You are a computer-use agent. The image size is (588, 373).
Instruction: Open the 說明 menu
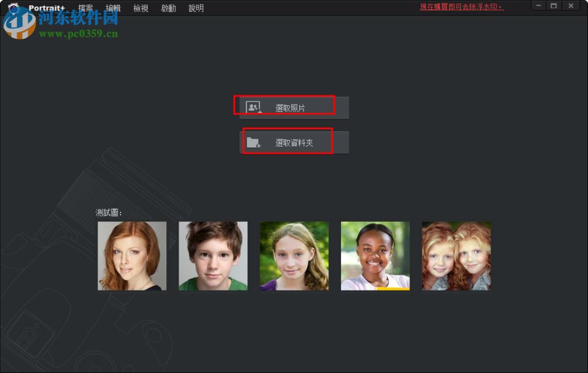pyautogui.click(x=196, y=8)
